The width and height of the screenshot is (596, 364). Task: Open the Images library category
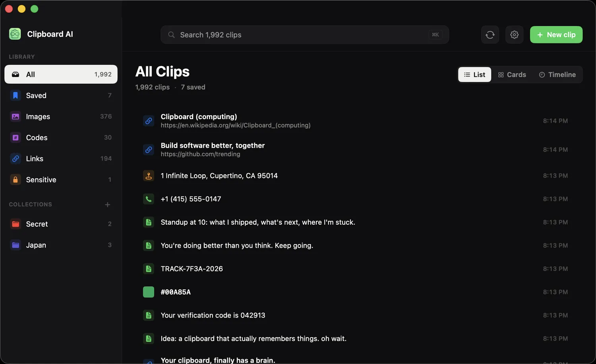pos(61,116)
